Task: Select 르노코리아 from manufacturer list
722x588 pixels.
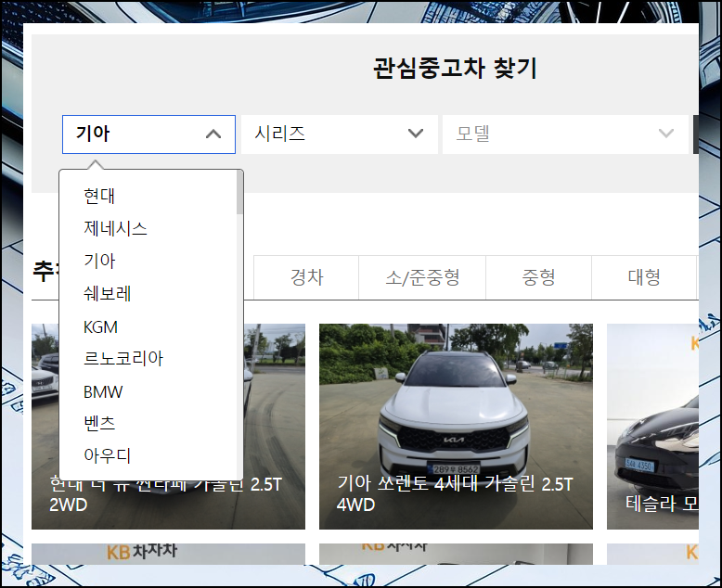Action: (122, 358)
